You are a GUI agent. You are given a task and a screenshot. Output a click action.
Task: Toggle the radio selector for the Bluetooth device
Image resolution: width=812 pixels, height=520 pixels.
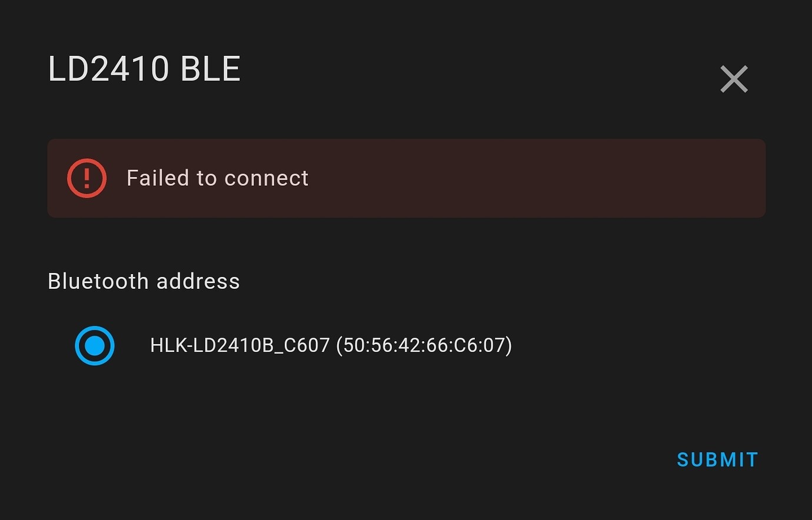(95, 346)
